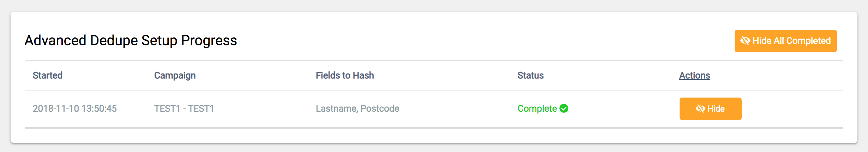Click the gray page background outside the card

[434, 5]
